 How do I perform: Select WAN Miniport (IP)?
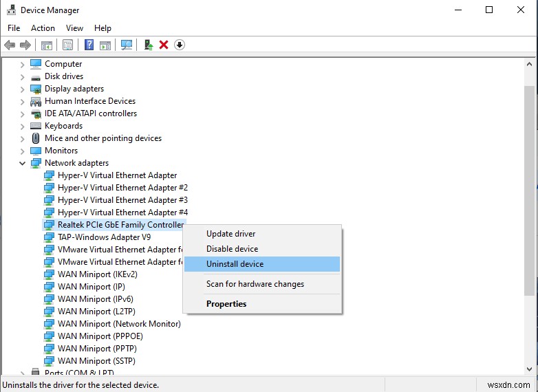point(92,287)
